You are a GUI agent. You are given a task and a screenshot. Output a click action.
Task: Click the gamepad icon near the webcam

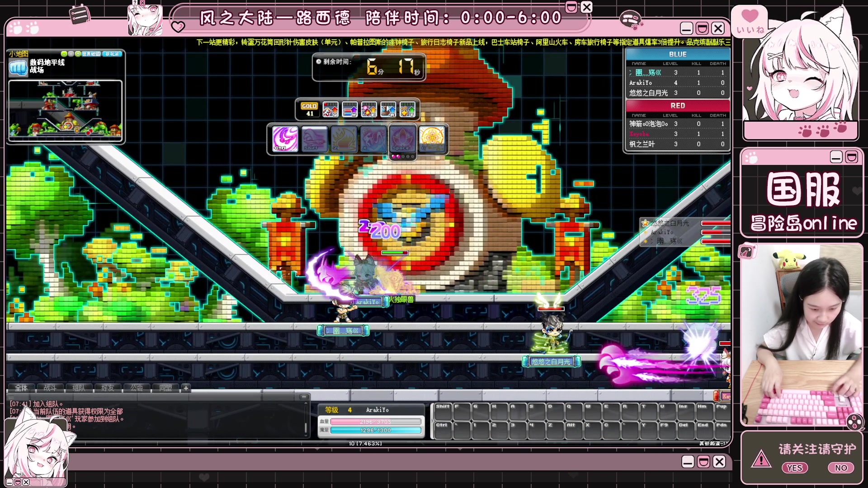click(x=854, y=422)
